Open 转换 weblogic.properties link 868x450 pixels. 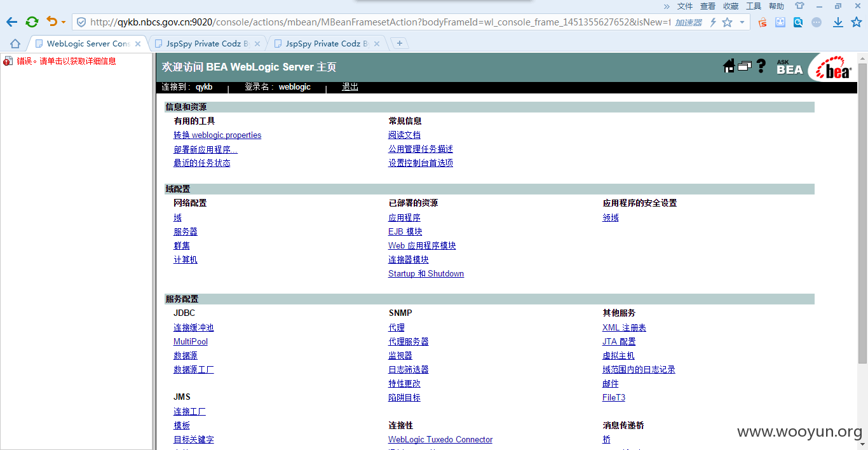[x=217, y=135]
